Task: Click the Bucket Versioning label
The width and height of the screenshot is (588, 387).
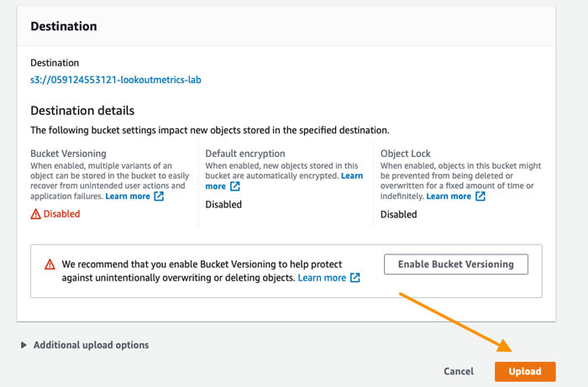Action: [68, 154]
